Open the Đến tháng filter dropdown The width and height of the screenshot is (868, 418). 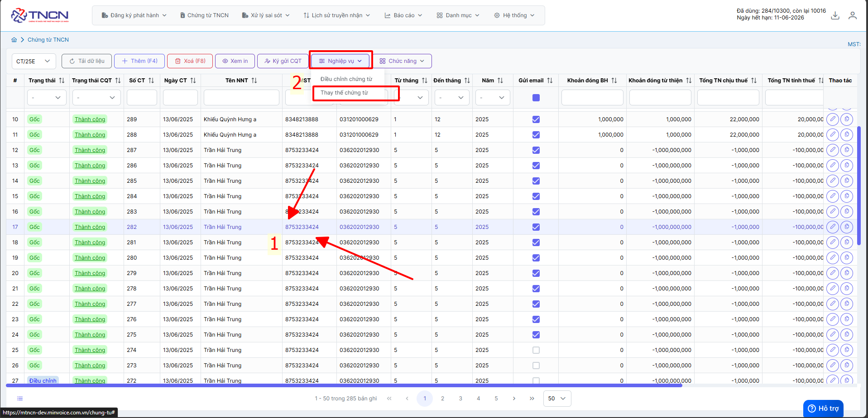click(452, 98)
